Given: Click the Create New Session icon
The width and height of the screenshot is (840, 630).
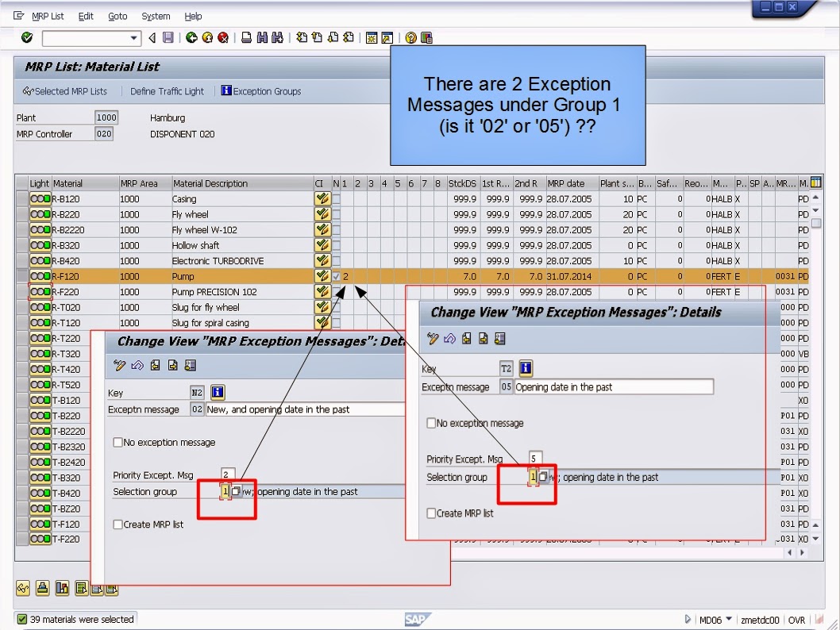Looking at the screenshot, I should pos(372,37).
